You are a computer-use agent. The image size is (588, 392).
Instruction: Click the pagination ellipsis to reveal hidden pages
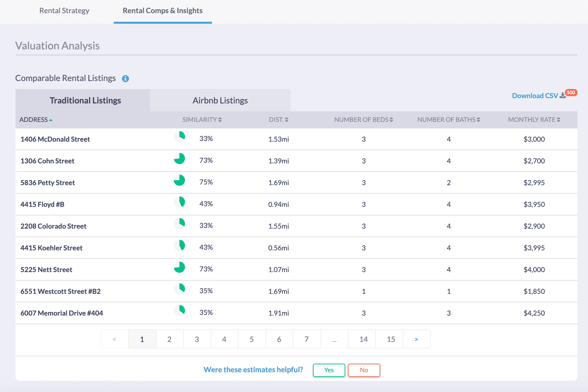[334, 339]
